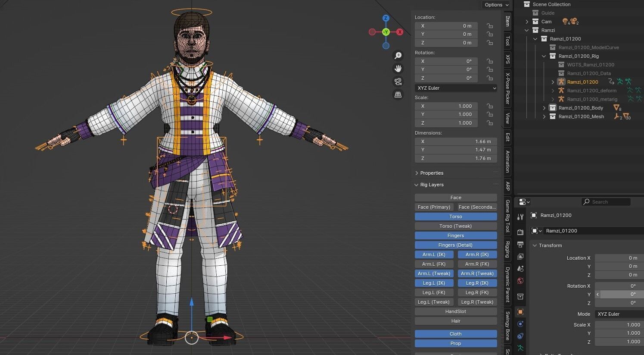The height and width of the screenshot is (355, 644).
Task: Expand the Ramzi_01200_Body collection
Action: pos(544,108)
